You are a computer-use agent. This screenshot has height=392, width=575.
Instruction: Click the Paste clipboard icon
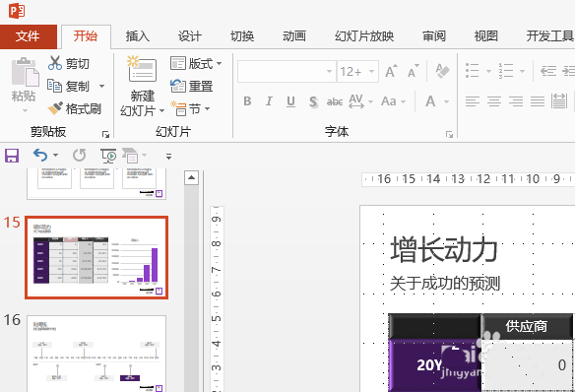point(25,72)
